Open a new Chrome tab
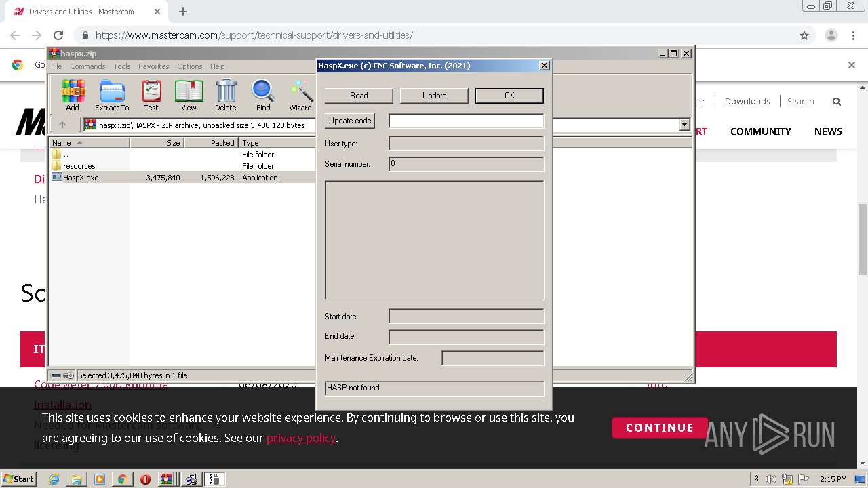The width and height of the screenshot is (868, 488). (x=183, y=12)
